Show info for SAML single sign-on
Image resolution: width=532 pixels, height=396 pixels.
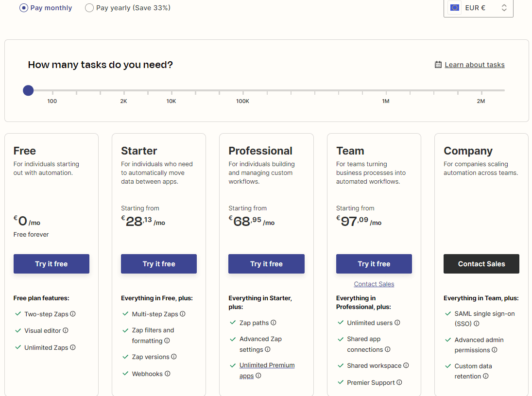click(476, 324)
